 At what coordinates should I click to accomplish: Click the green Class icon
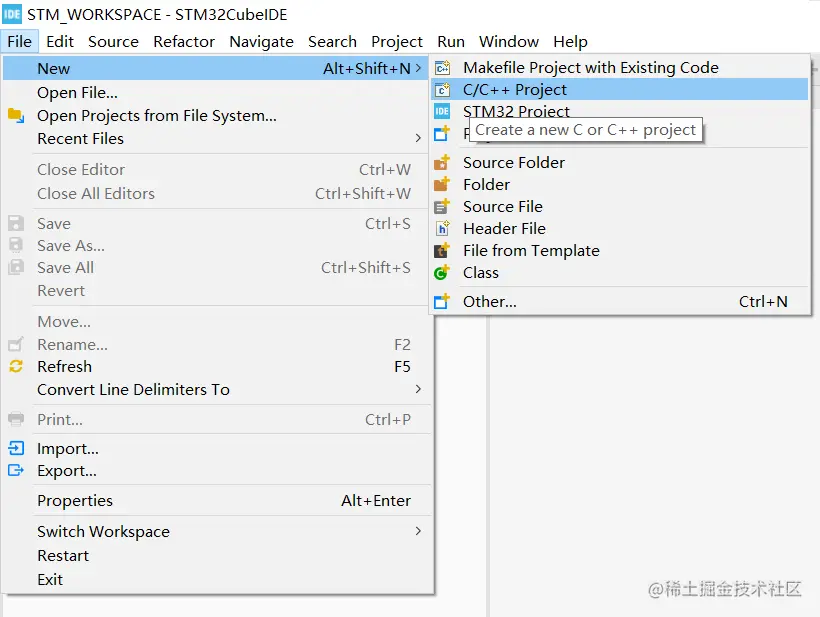point(442,272)
